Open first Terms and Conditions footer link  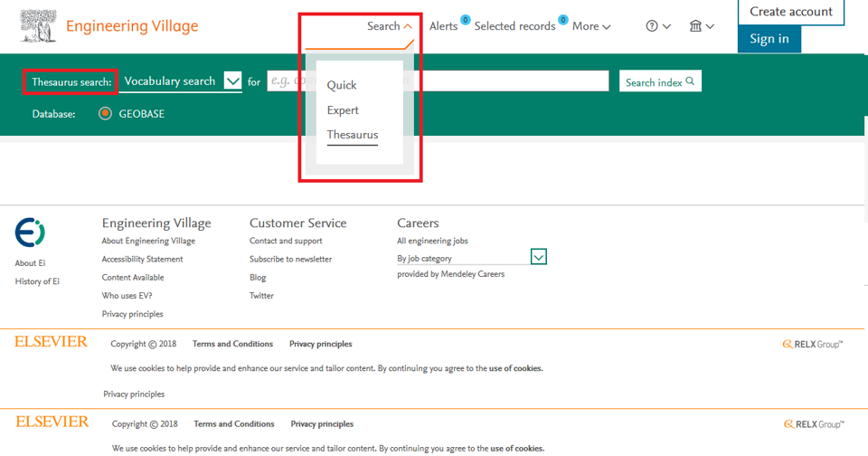(232, 344)
